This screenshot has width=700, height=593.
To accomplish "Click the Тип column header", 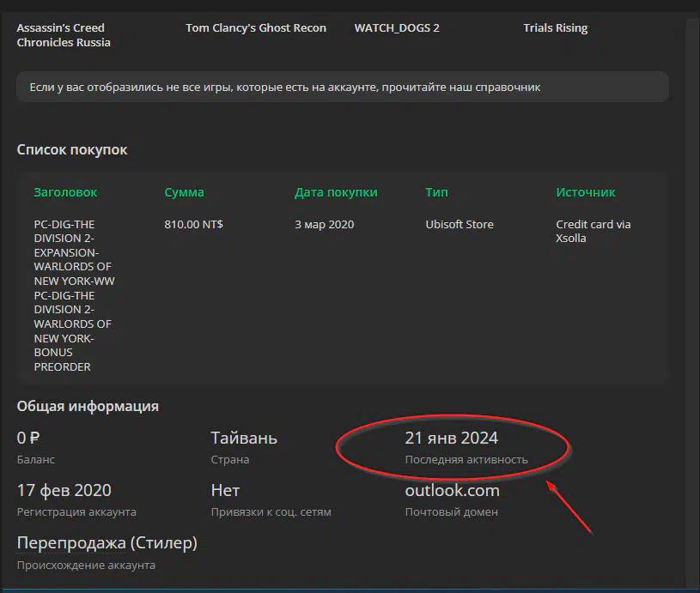I will 436,192.
